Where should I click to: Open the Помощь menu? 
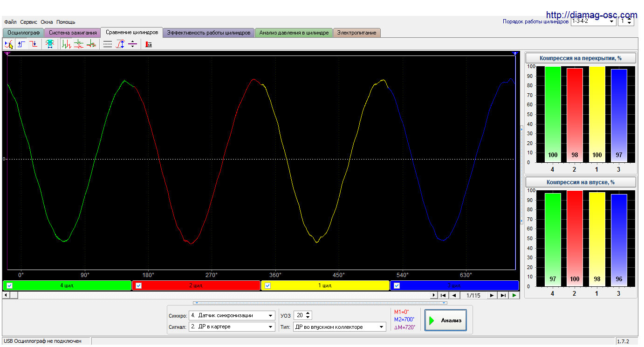click(x=66, y=22)
